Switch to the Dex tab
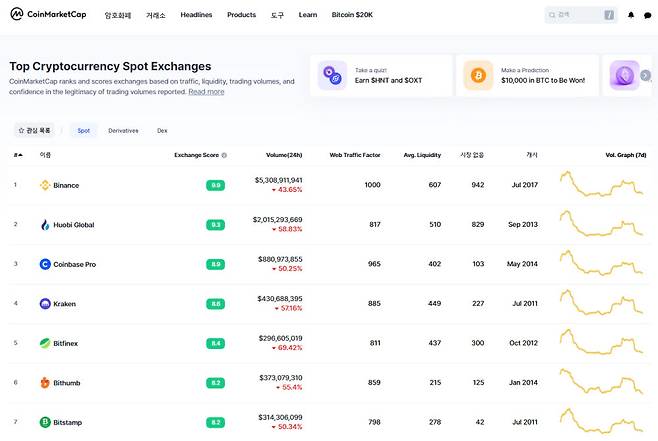 pos(162,130)
